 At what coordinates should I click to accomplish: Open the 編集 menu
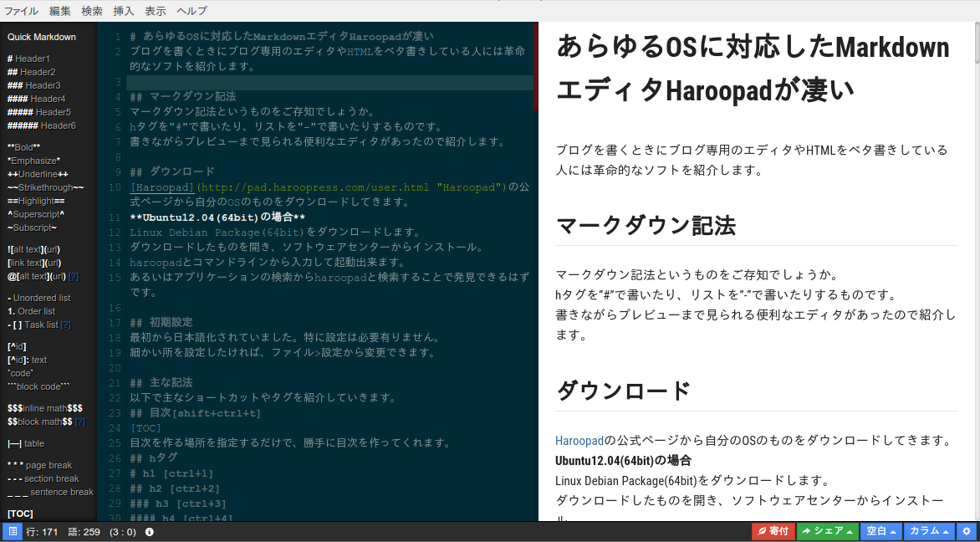point(60,11)
